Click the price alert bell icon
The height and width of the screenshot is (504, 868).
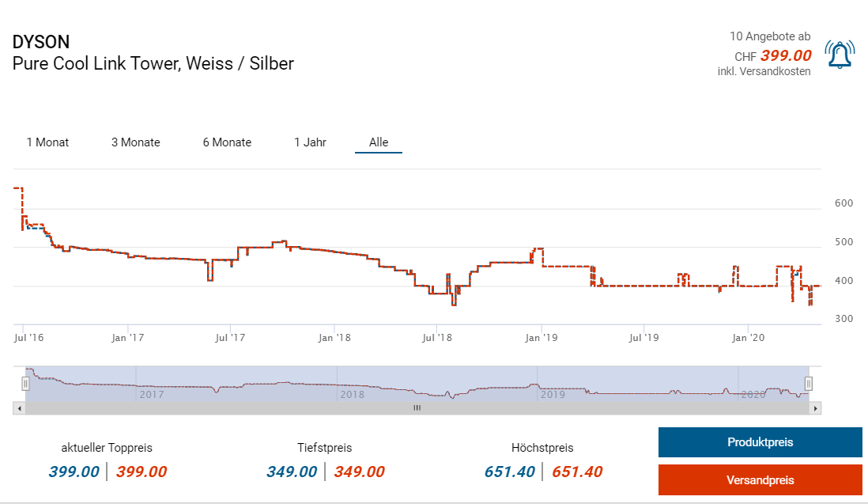pyautogui.click(x=839, y=55)
